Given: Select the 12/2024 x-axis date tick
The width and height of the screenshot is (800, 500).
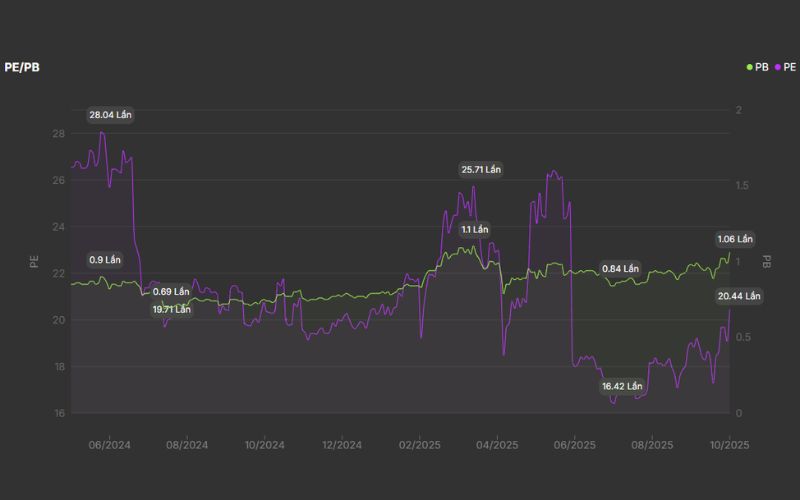Looking at the screenshot, I should click(x=342, y=445).
